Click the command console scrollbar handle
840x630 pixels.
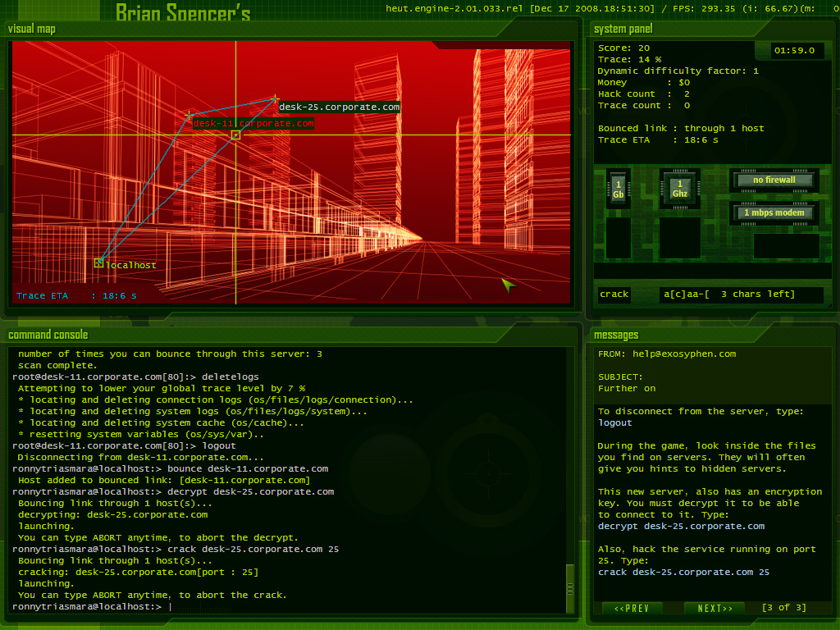pyautogui.click(x=570, y=588)
